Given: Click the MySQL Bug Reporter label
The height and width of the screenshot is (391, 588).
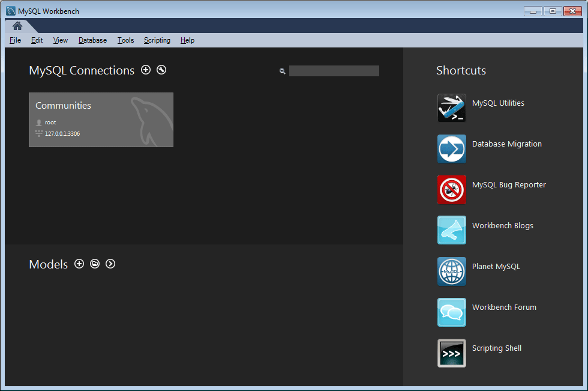Looking at the screenshot, I should (x=509, y=185).
